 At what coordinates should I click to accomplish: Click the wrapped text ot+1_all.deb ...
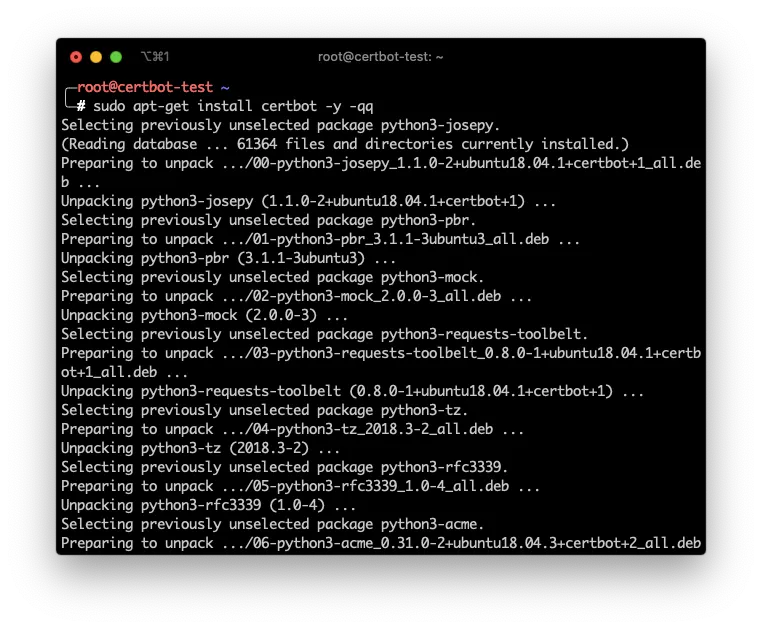(109, 372)
